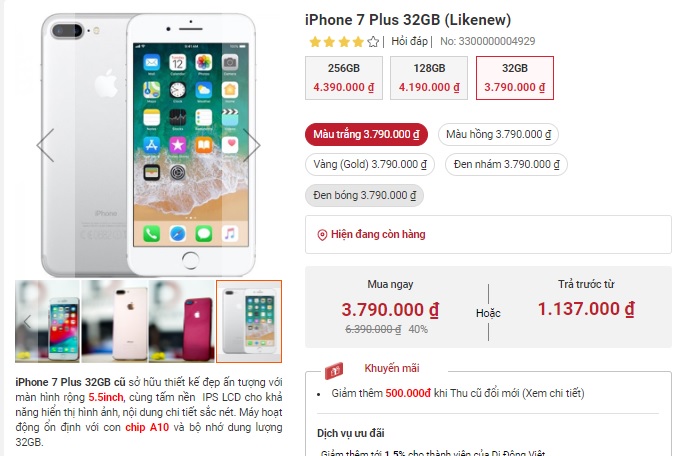Choose Vàng (Gold) color variant

pos(370,165)
